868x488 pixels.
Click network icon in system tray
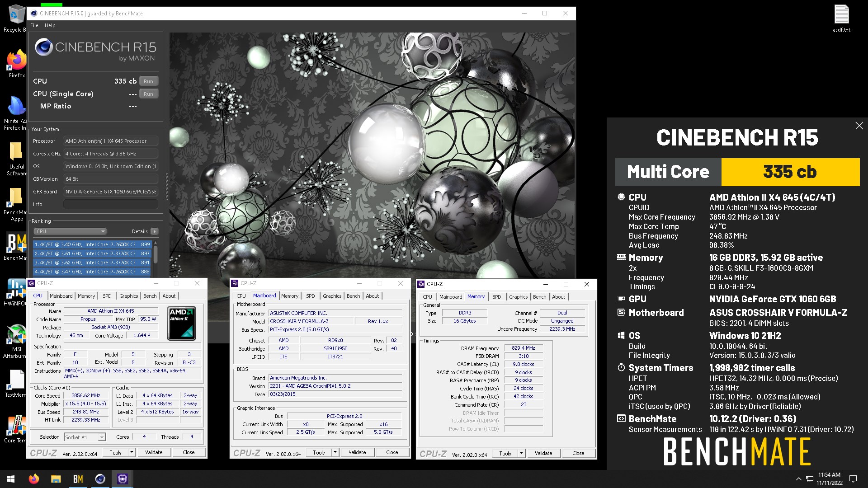[809, 479]
